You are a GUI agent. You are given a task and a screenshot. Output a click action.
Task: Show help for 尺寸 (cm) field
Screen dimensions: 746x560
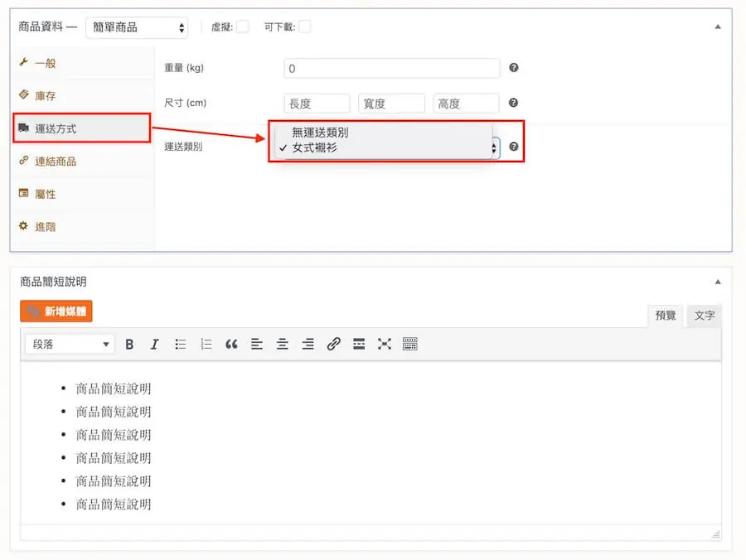pos(513,103)
